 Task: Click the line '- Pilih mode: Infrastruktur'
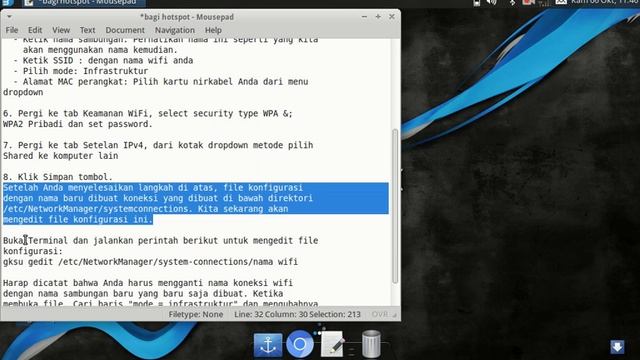point(80,71)
